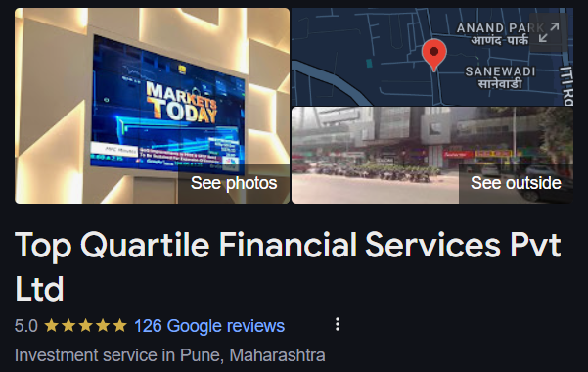This screenshot has width=588, height=372.
Task: Click the Markets Today office photo
Action: (x=153, y=106)
